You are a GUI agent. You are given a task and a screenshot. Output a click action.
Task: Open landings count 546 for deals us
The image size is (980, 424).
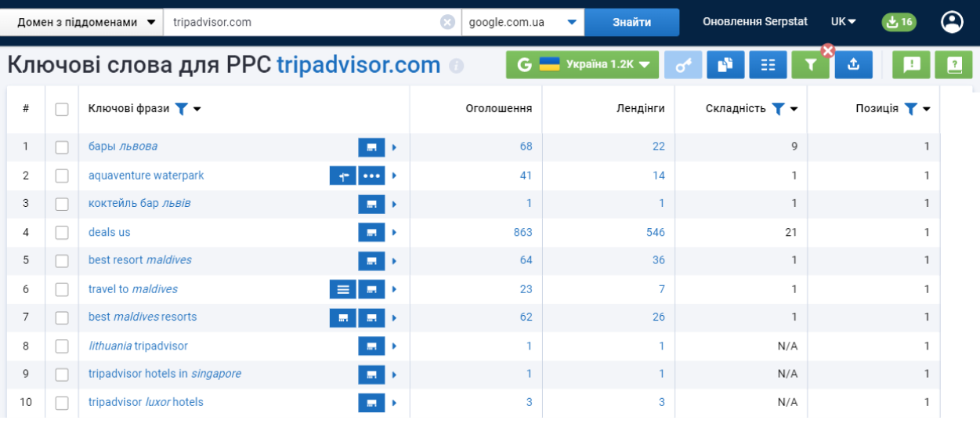pos(656,232)
